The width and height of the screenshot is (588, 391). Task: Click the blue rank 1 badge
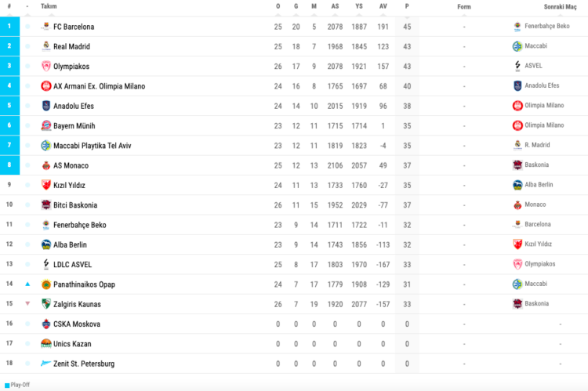9,27
